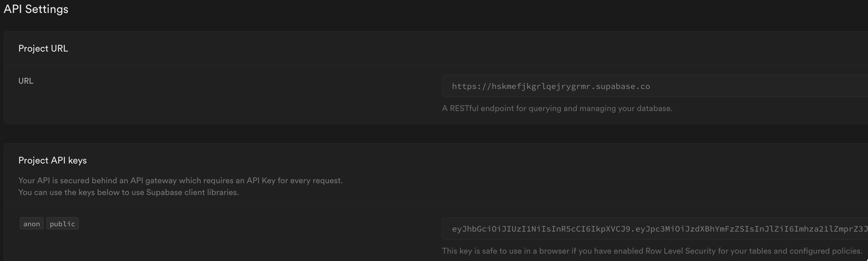This screenshot has width=868, height=261.
Task: Select the anon key tag
Action: (x=32, y=224)
